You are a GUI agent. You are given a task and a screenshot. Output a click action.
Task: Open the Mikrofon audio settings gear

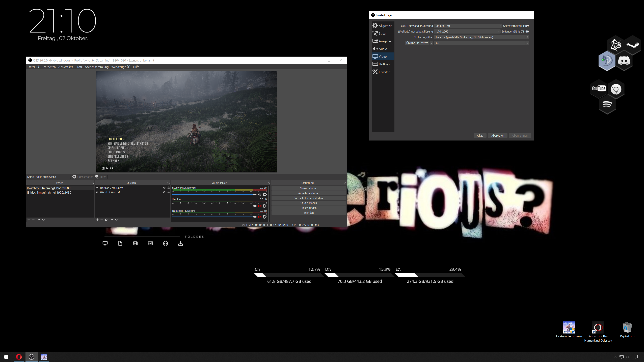pos(265,206)
